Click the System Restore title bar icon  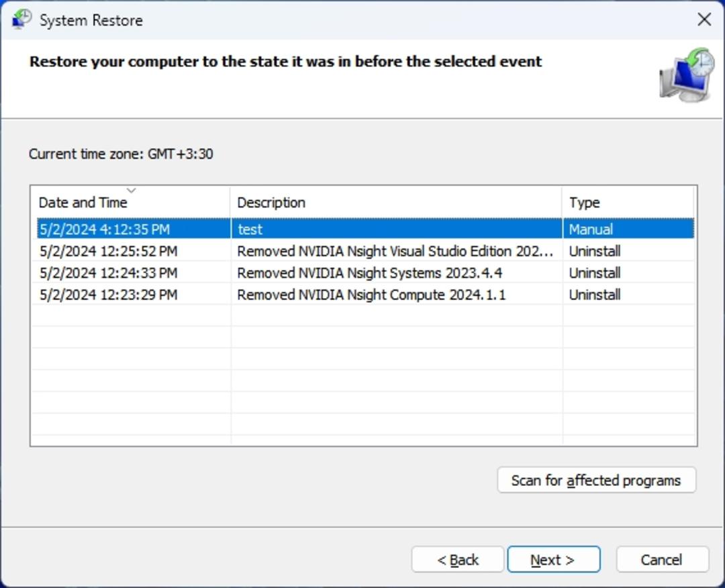click(x=21, y=20)
